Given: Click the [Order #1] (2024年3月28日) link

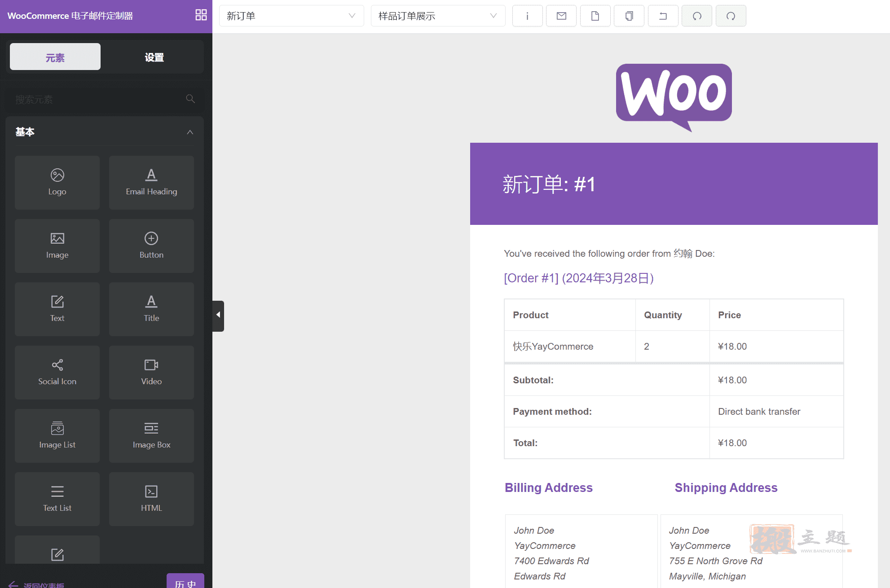Looking at the screenshot, I should (x=579, y=278).
